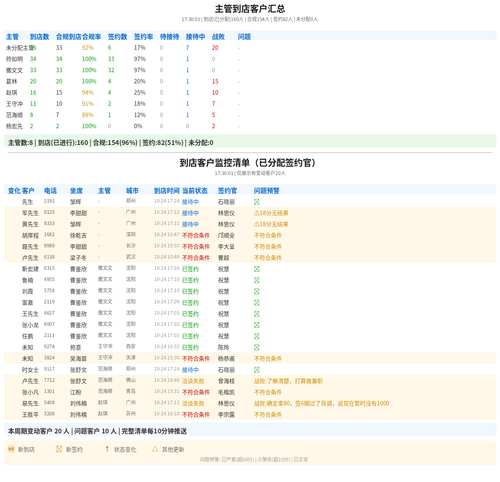500x482 pixels.
Task: Click the 战败:了解清楚 warning text
Action: click(288, 381)
